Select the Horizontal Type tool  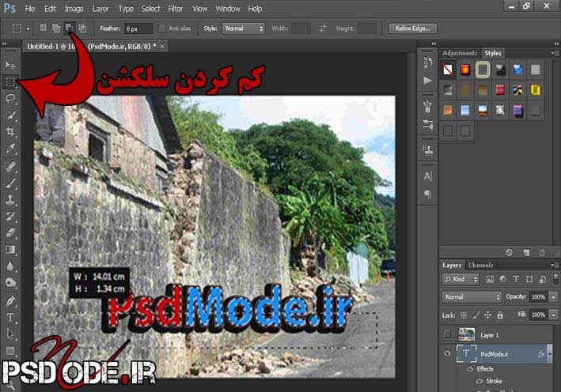(x=10, y=318)
